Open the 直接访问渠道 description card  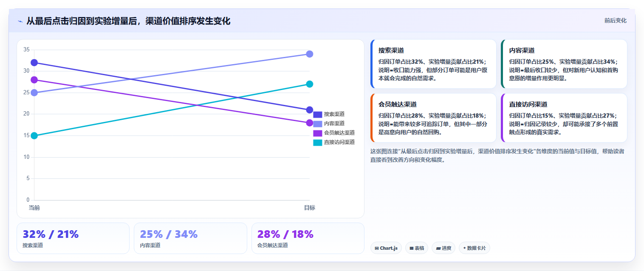tap(564, 118)
